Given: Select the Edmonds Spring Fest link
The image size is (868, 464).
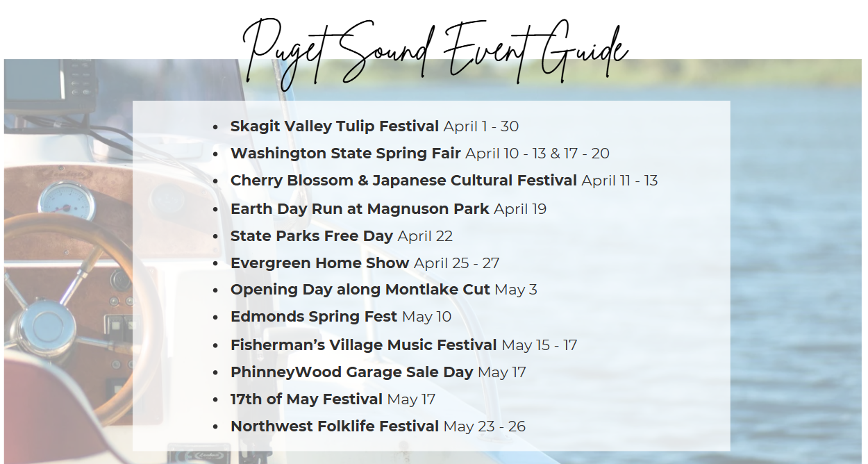Looking at the screenshot, I should 313,317.
